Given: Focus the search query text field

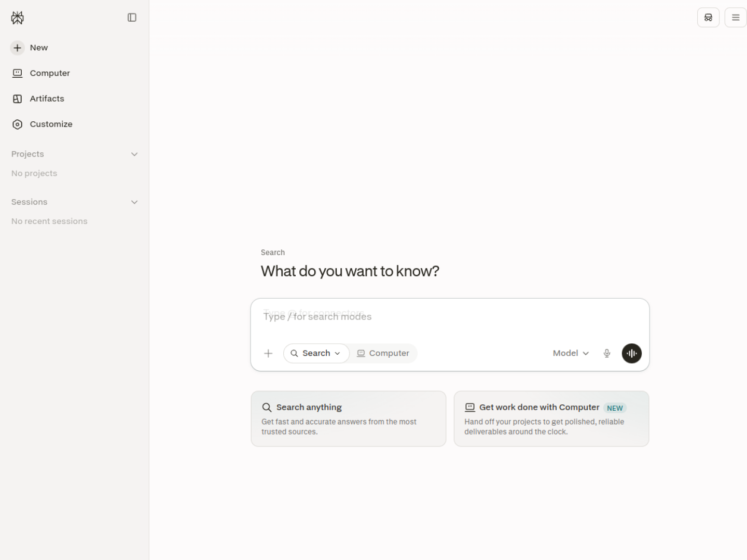Looking at the screenshot, I should (450, 317).
